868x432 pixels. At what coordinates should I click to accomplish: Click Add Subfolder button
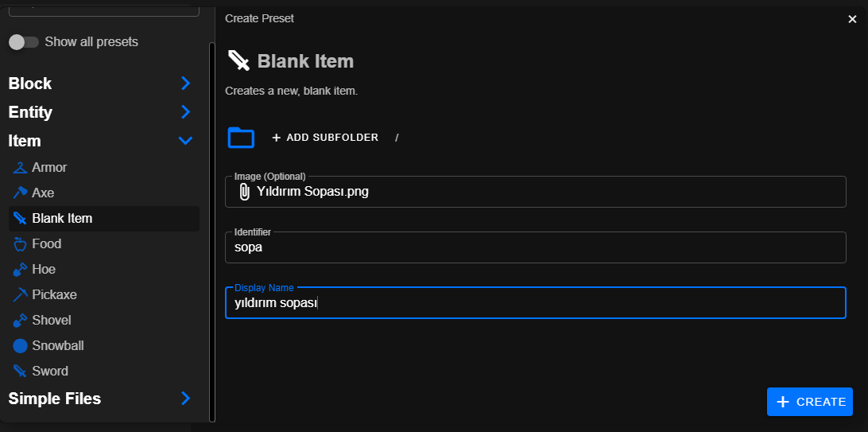click(325, 138)
